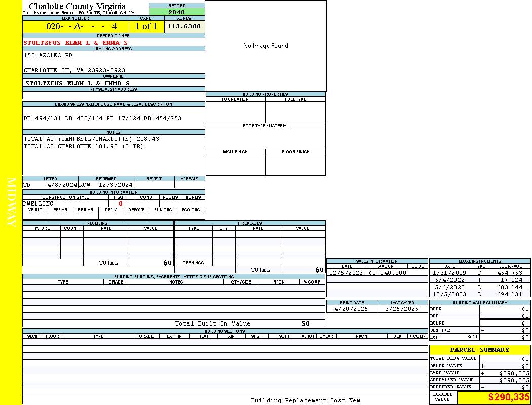Screen dimensions: 532x405
Task: Select the 1/31/2019 legal instrument row
Action: point(478,273)
